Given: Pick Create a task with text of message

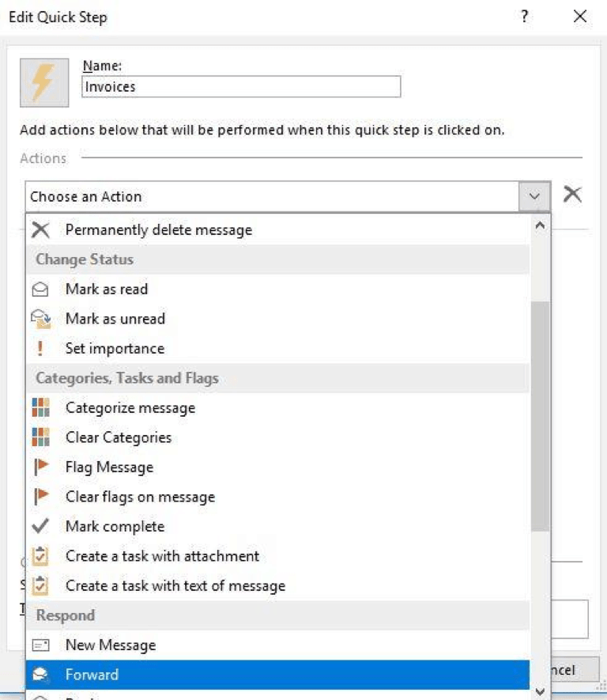Looking at the screenshot, I should 175,586.
